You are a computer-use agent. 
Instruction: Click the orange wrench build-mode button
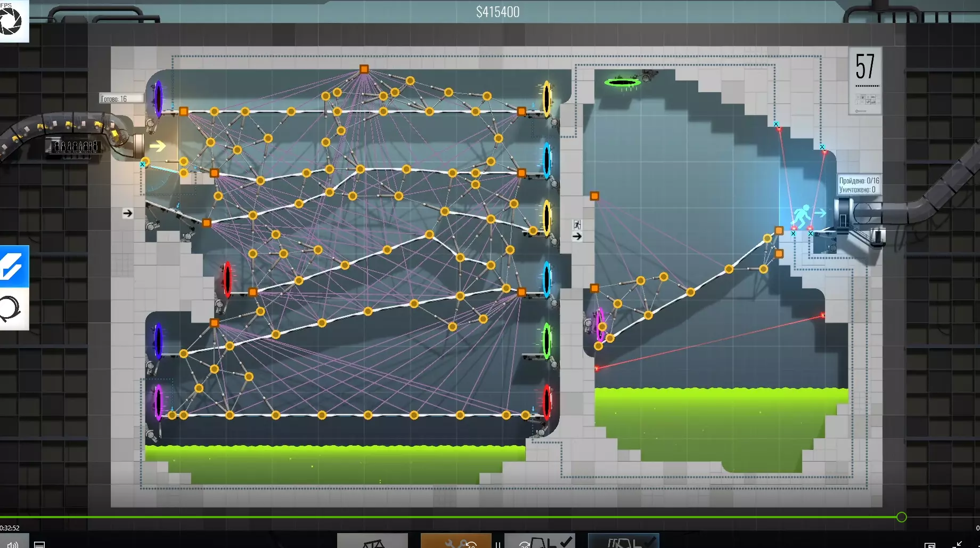(x=456, y=541)
